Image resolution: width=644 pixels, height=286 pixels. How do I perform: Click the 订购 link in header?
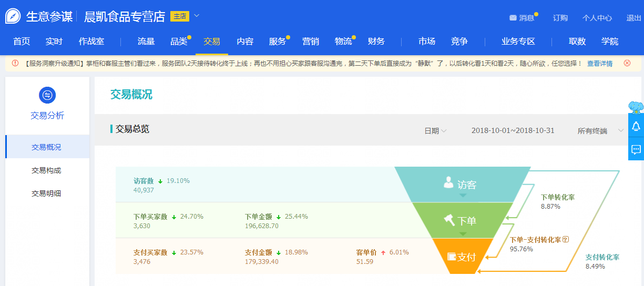coord(560,18)
